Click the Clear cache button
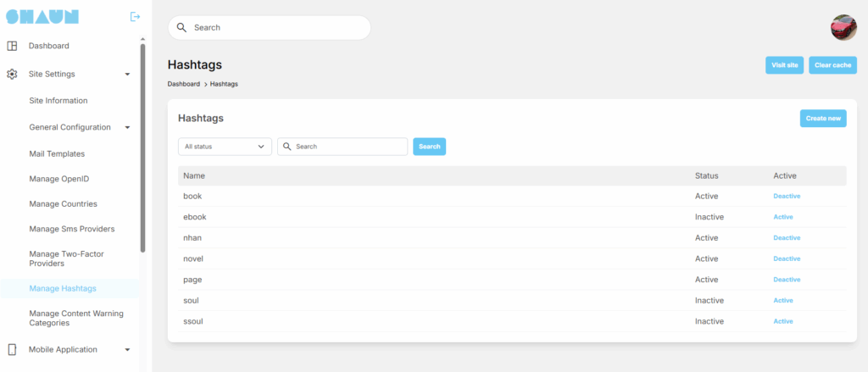The image size is (868, 372). coord(832,65)
